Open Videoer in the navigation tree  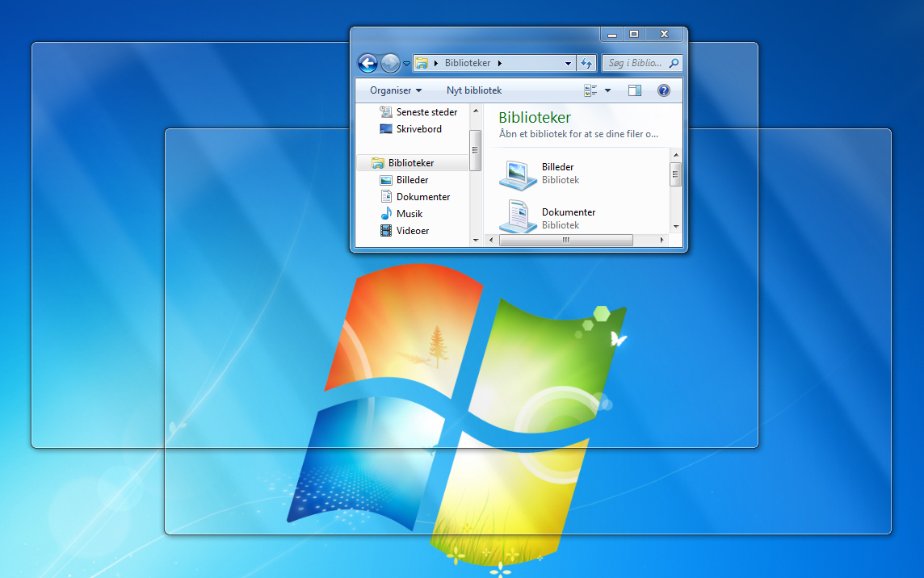click(413, 231)
